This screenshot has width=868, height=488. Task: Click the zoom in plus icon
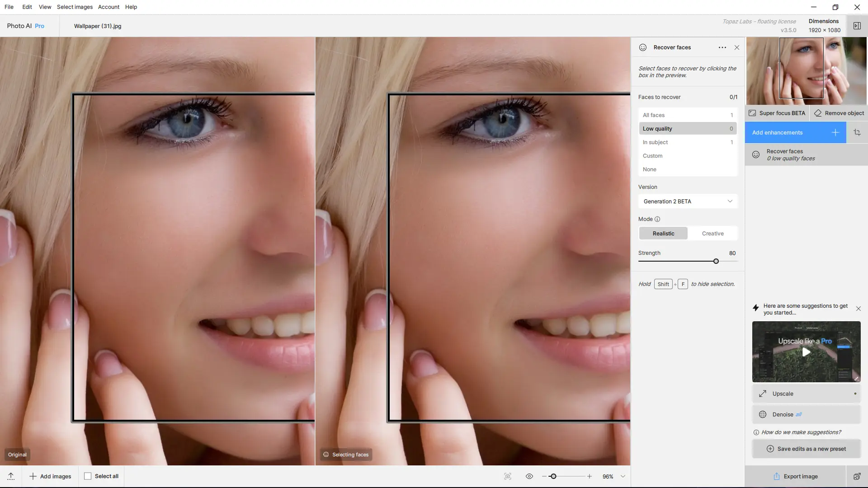590,476
